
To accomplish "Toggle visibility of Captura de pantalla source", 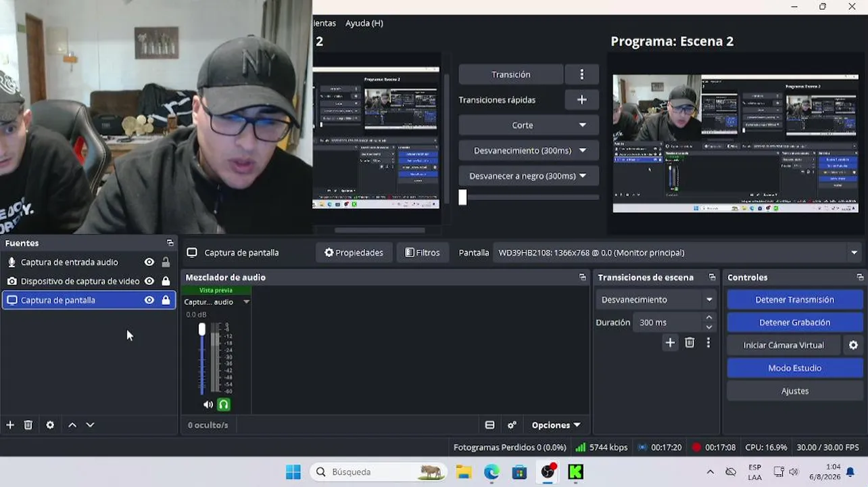I will 149,300.
